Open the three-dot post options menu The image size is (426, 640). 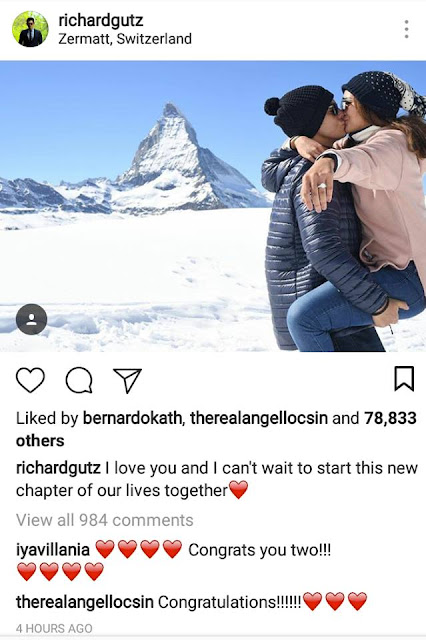(x=406, y=29)
